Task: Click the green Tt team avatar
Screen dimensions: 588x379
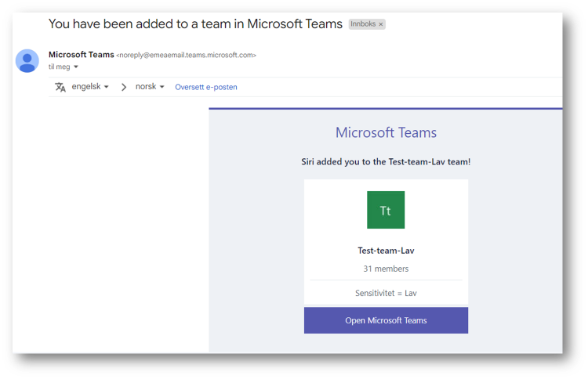Action: (386, 210)
